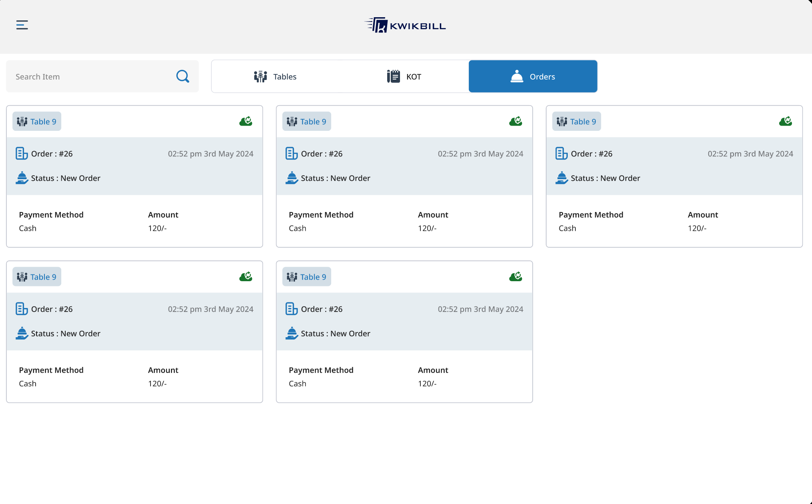The width and height of the screenshot is (812, 504).
Task: Click the Tables tab's seated-people icon
Action: pos(260,76)
